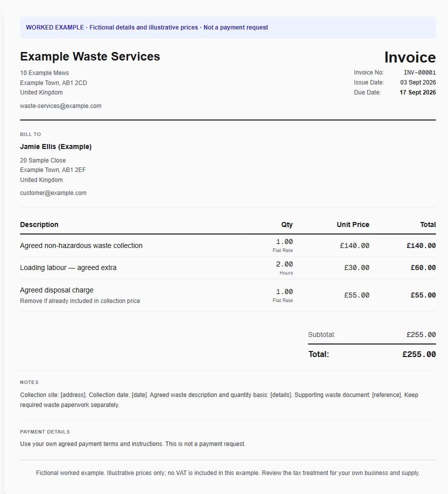Click the 'PAYMENT DETAILS' section heading
Screen dimensions: 448x494
tap(45, 432)
